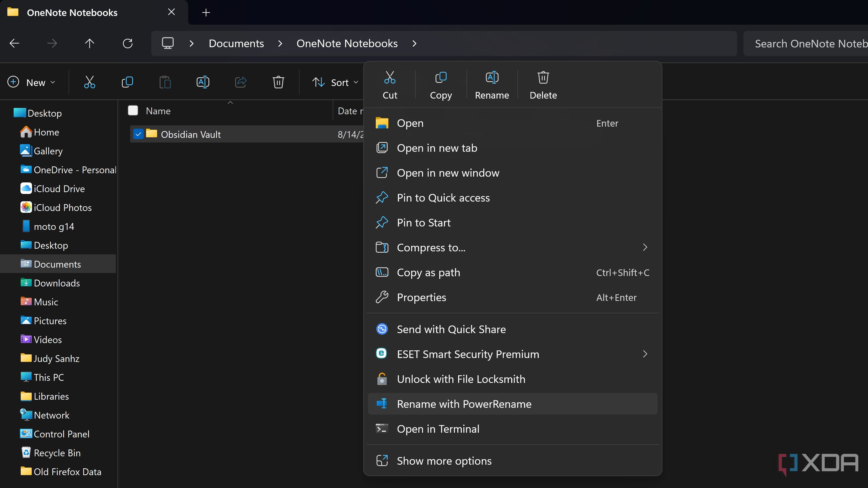Viewport: 868px width, 488px height.
Task: Expand the Compress to submenu arrow
Action: point(645,247)
